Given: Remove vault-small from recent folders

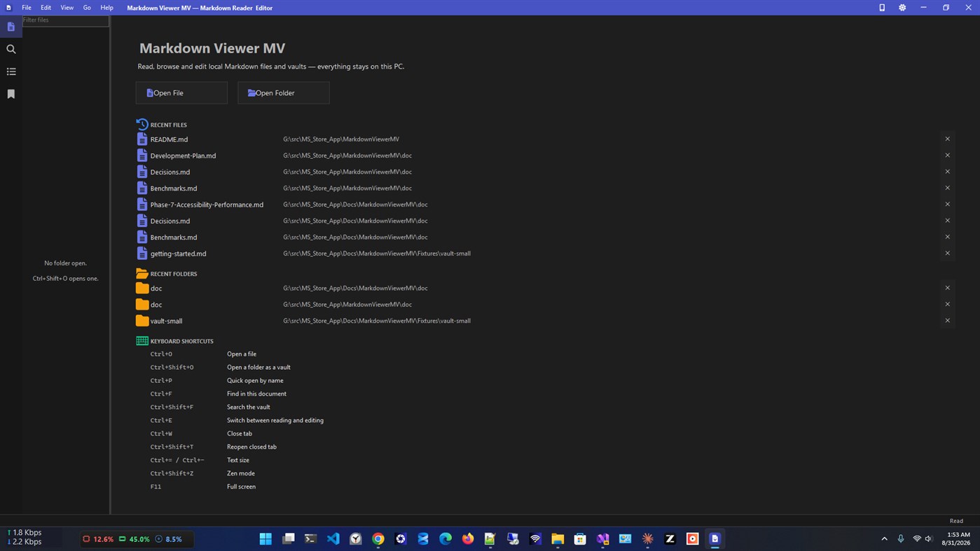Looking at the screenshot, I should point(947,321).
